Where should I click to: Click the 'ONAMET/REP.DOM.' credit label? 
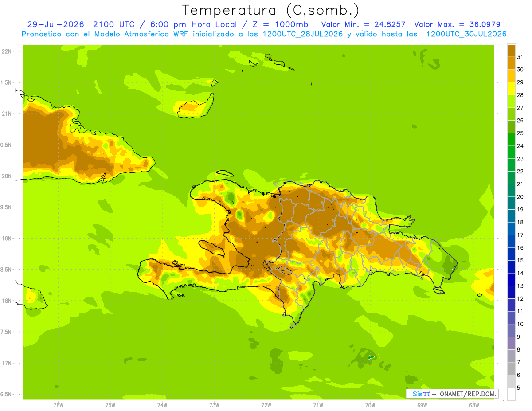click(x=468, y=394)
